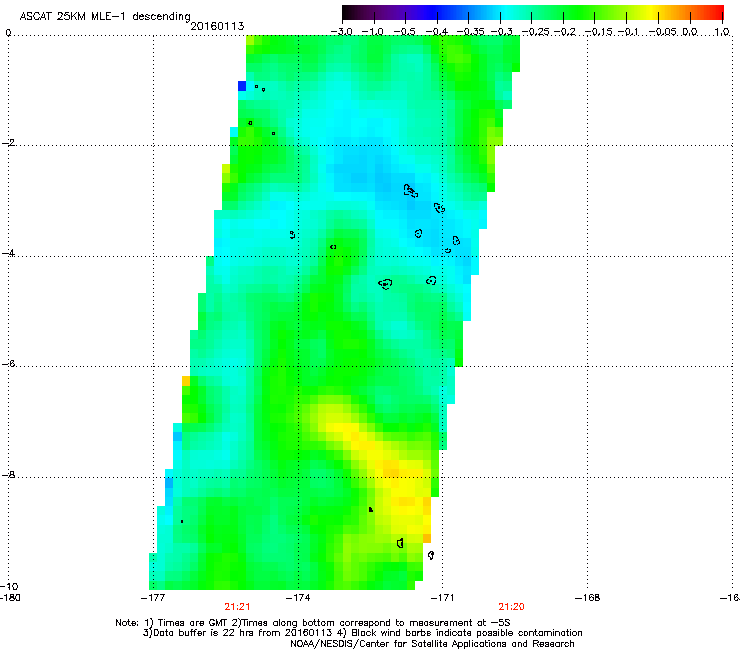Click the longitude axis label -177

pos(153,597)
